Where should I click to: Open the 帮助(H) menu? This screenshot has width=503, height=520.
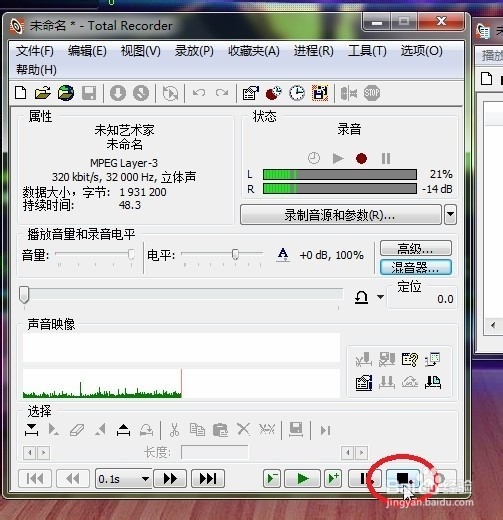coord(36,70)
